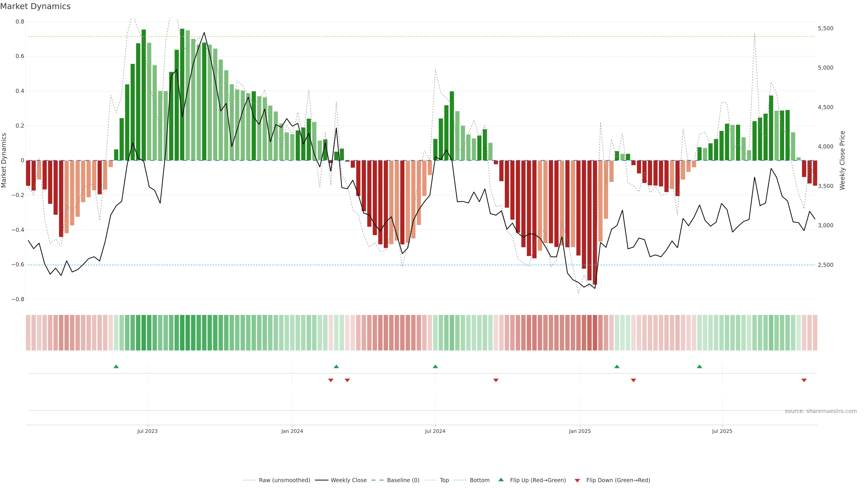Viewport: 868px width, 488px height.
Task: Click the first green flip-up marker before Jul 2023
Action: [116, 366]
